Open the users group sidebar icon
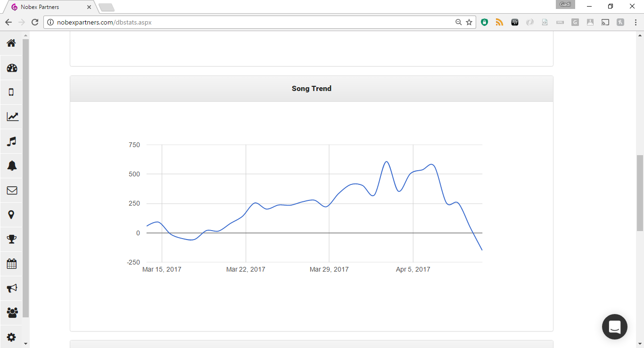The width and height of the screenshot is (644, 348). [x=12, y=313]
